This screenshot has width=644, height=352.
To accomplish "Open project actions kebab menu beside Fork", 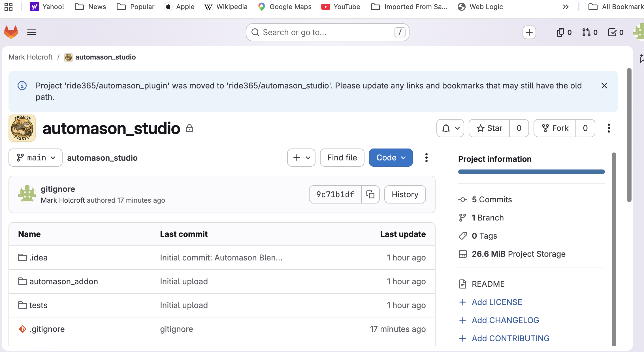I will (x=609, y=128).
